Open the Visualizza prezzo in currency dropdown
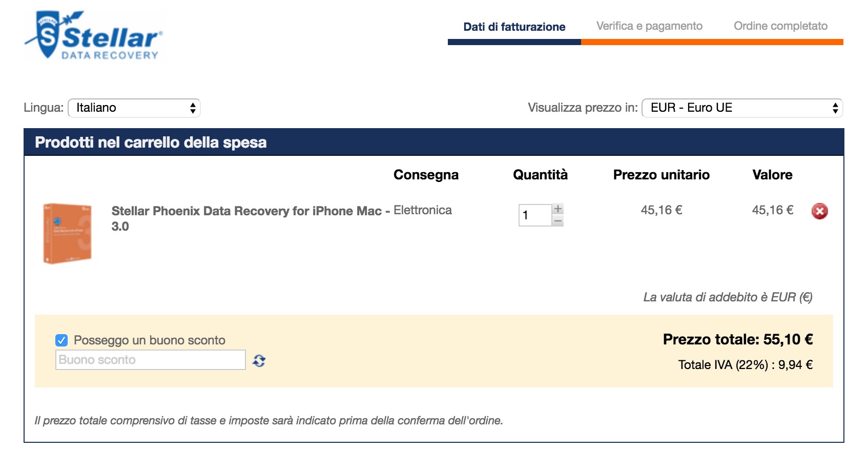 (x=742, y=108)
